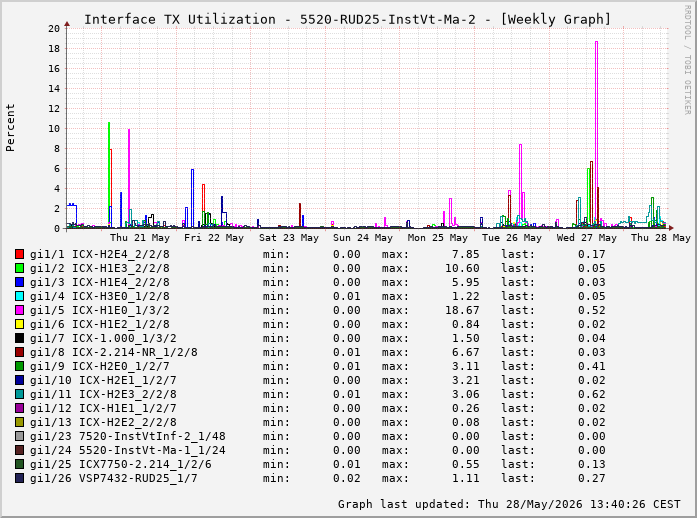Click the Mon 25 May axis label

(x=438, y=238)
